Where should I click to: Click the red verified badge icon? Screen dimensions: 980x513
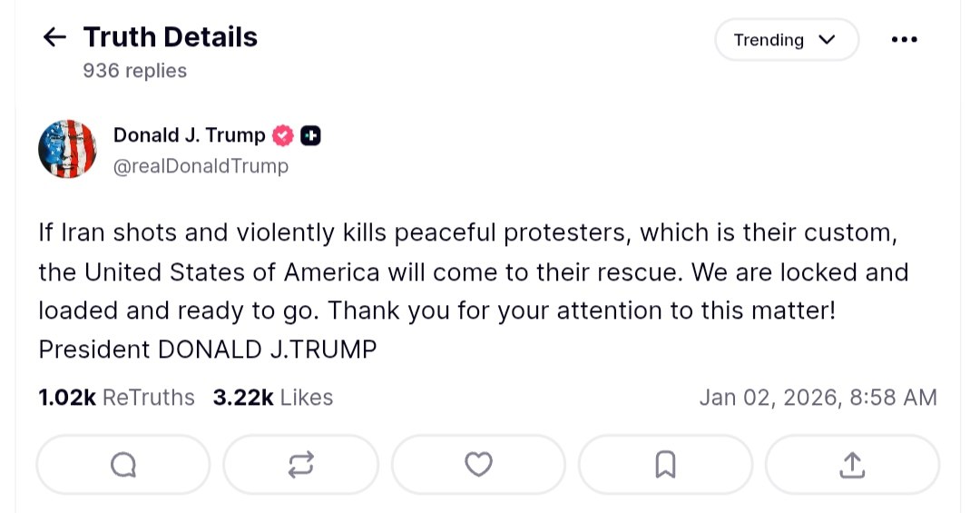(x=283, y=136)
